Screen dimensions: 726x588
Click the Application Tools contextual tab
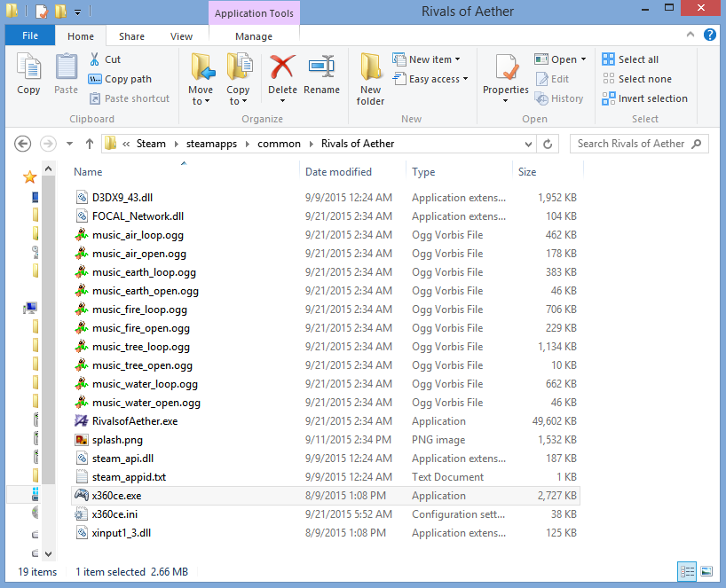click(x=254, y=13)
